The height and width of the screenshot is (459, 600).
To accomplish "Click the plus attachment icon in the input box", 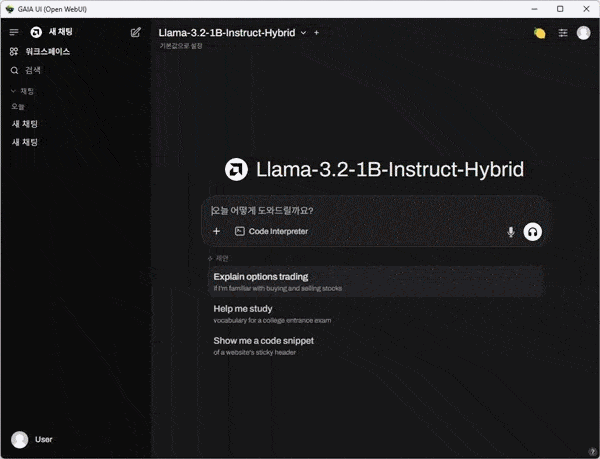I will coord(216,231).
